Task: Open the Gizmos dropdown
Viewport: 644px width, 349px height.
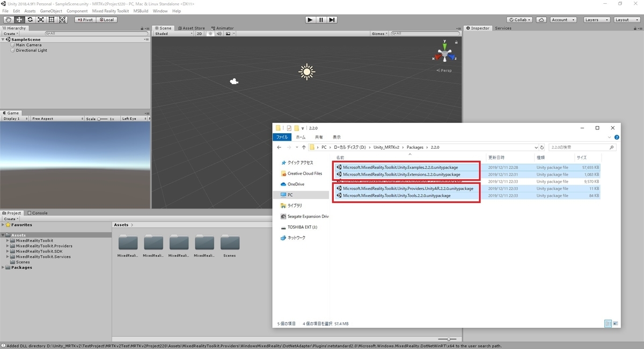Action: (x=380, y=33)
